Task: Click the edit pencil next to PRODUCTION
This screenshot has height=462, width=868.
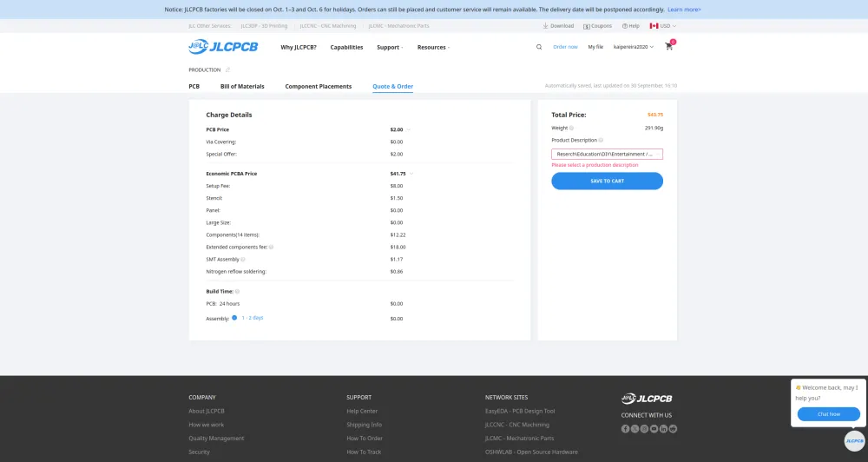Action: pos(228,69)
